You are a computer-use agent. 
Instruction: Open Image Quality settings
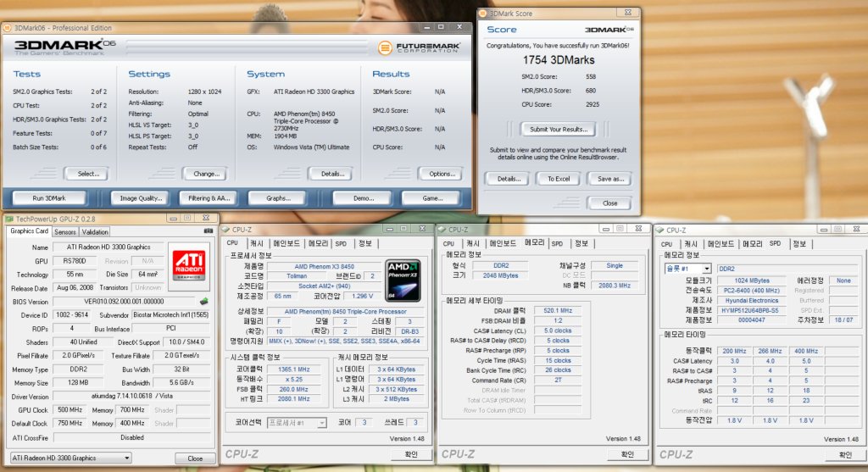coord(141,198)
